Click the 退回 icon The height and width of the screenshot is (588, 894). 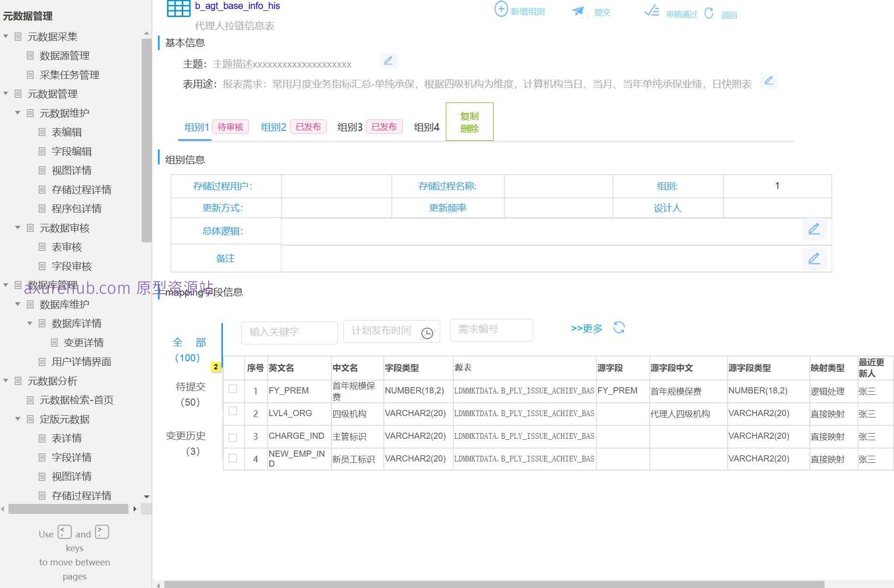(709, 13)
